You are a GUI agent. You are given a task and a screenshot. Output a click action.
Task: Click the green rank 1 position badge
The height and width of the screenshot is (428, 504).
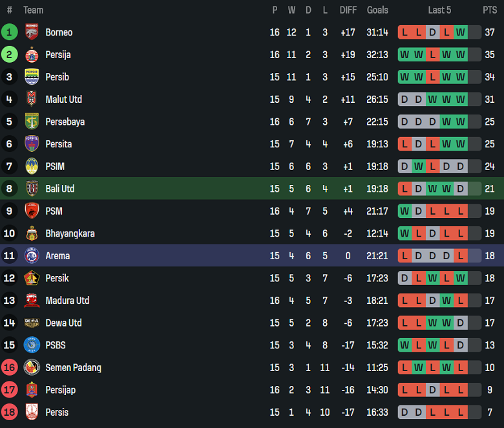pos(9,32)
